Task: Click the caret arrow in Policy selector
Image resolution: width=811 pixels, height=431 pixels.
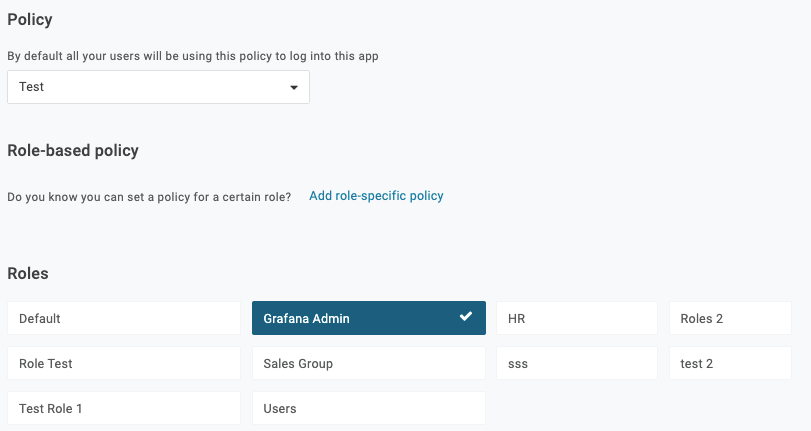Action: [x=293, y=88]
